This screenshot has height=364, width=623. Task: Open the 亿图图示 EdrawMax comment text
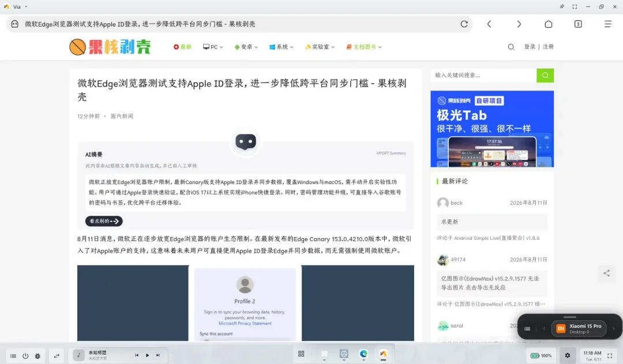click(492, 283)
